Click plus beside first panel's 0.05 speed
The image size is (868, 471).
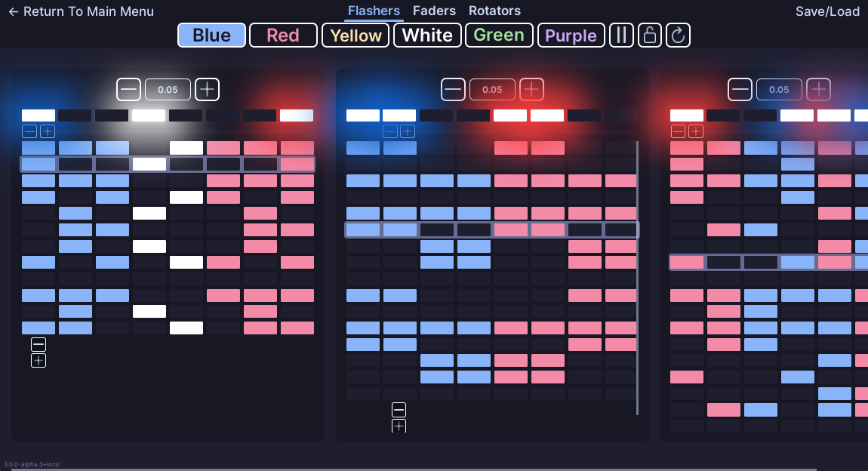207,89
